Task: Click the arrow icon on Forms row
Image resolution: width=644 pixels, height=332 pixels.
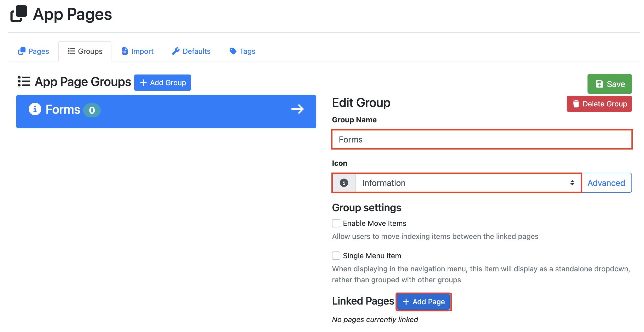Action: point(297,109)
